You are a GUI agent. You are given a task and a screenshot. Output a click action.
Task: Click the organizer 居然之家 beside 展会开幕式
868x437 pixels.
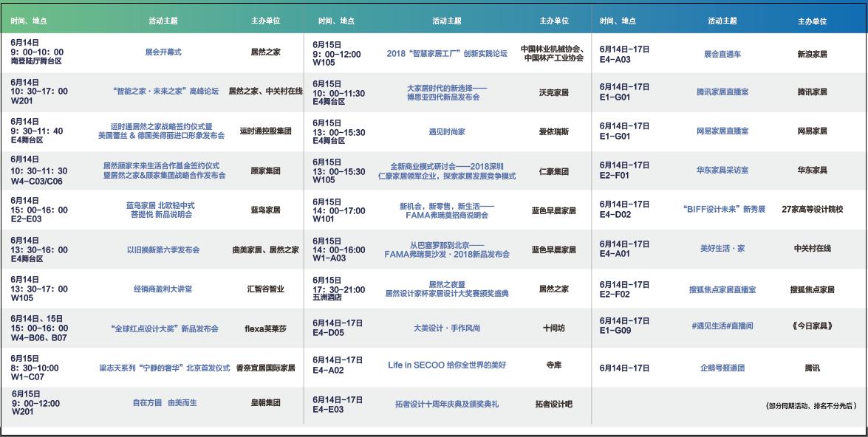tap(266, 52)
